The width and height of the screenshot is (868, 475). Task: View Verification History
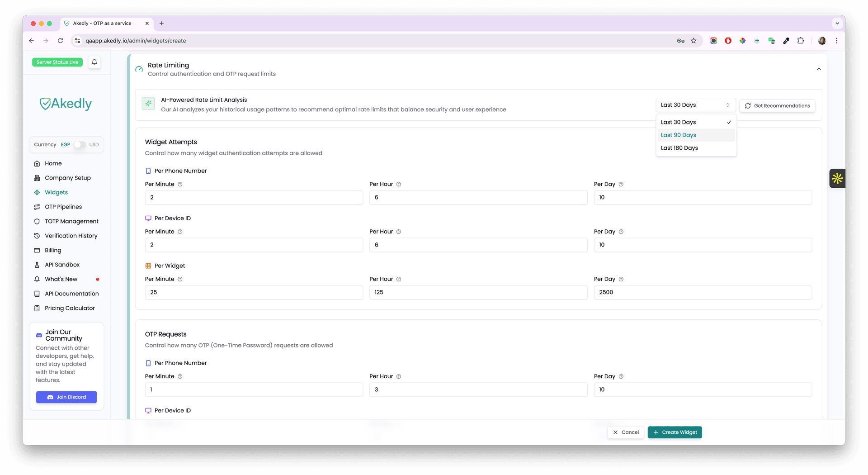coord(71,236)
